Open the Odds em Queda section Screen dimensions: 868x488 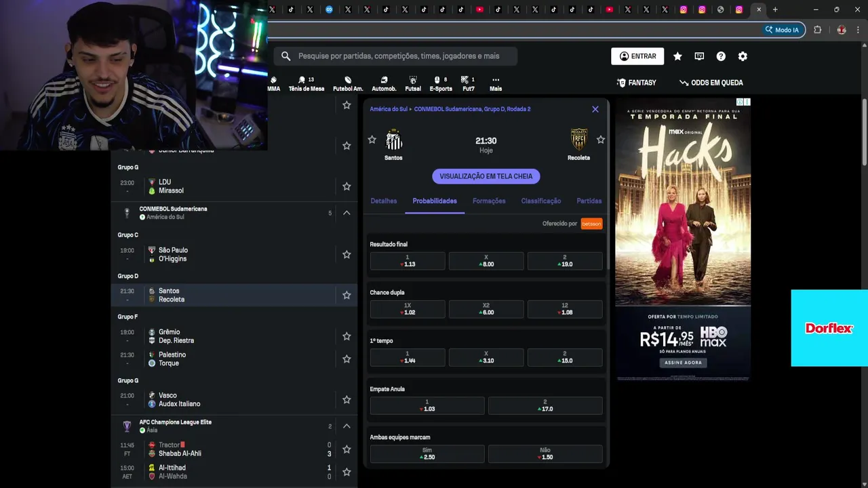[x=711, y=83]
